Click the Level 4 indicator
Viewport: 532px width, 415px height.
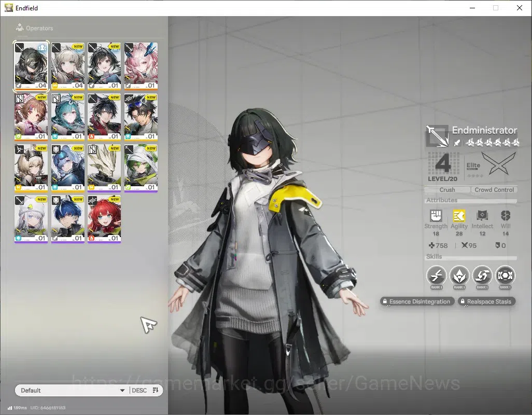(x=443, y=167)
